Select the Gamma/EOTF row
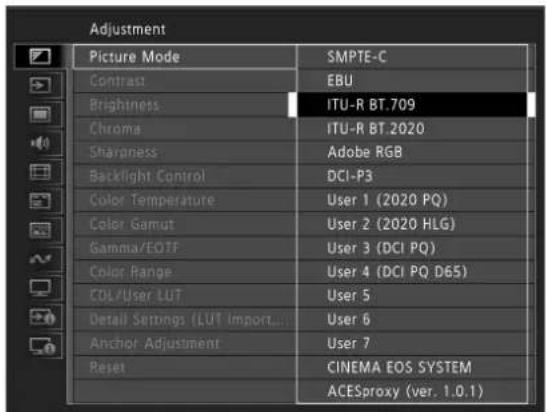 click(185, 248)
